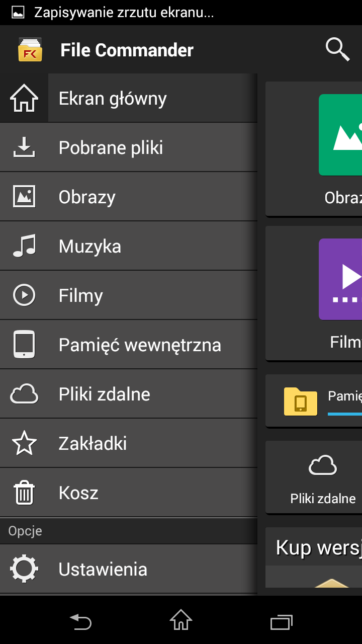Tap the internal storage usage bar
This screenshot has height=644, width=362.
pos(345,414)
